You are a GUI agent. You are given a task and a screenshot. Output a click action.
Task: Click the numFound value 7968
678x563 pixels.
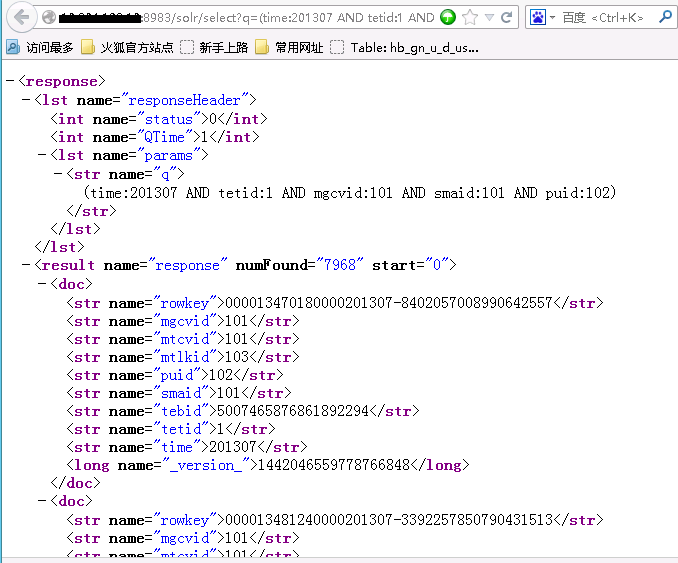(x=340, y=265)
